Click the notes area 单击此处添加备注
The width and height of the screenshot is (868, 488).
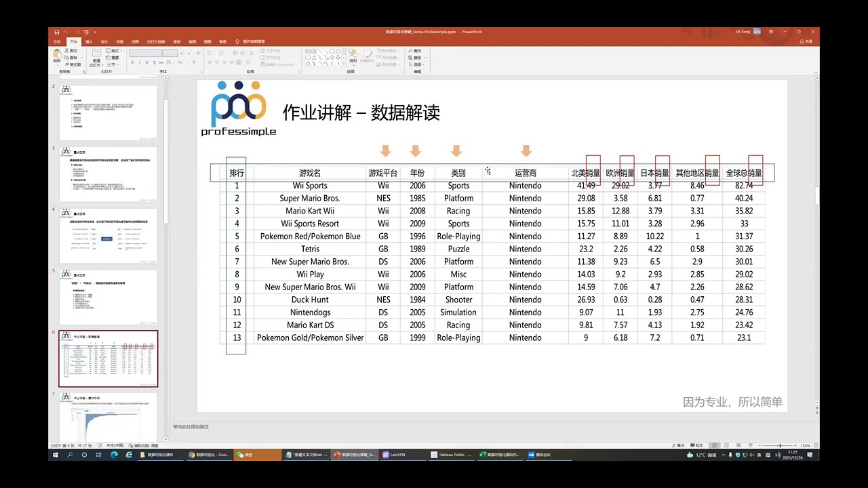pos(191,426)
